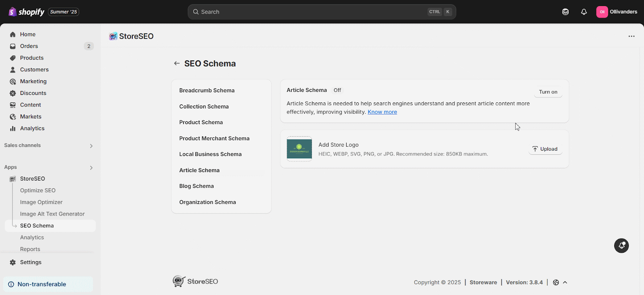644x295 pixels.
Task: Upload a store logo
Action: click(x=545, y=149)
